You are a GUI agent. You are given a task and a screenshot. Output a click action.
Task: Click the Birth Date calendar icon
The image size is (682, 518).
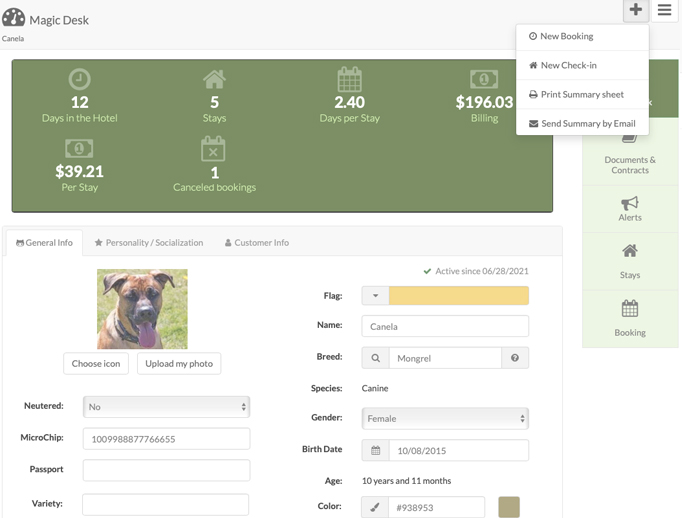(375, 451)
